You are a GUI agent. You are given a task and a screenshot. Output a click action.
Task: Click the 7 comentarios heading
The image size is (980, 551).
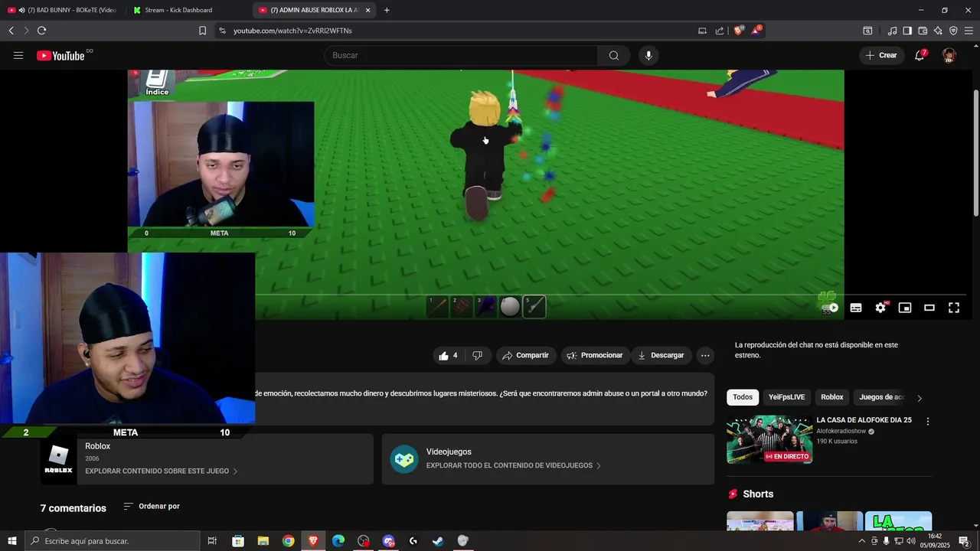tap(73, 508)
